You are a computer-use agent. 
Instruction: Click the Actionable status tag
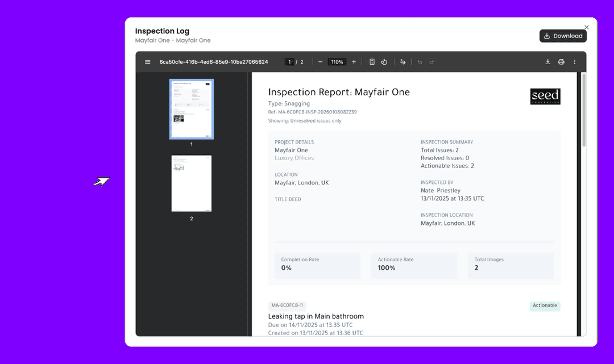545,306
